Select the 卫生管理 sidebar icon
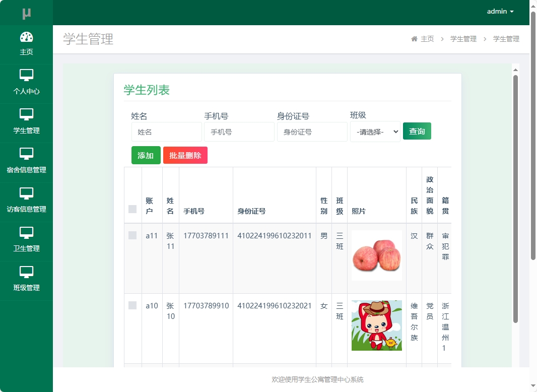The height and width of the screenshot is (392, 537). [26, 233]
